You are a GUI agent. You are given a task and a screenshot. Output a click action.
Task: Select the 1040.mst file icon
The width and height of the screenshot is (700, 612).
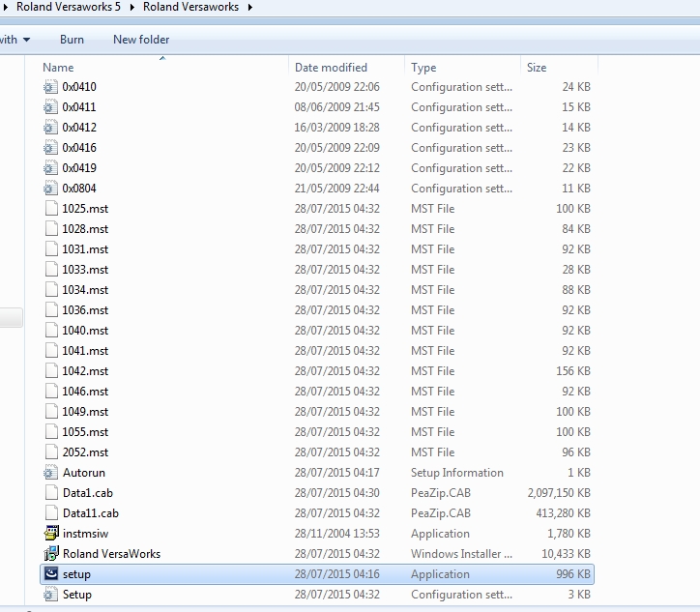(51, 331)
